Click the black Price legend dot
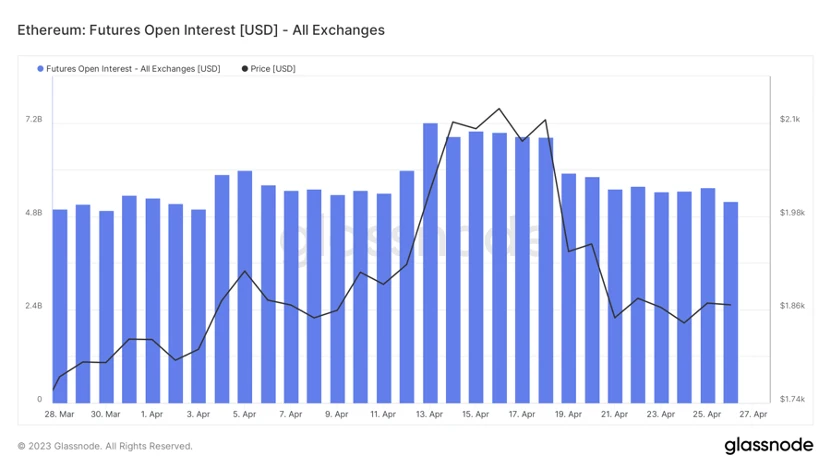The height and width of the screenshot is (468, 832). coord(245,69)
